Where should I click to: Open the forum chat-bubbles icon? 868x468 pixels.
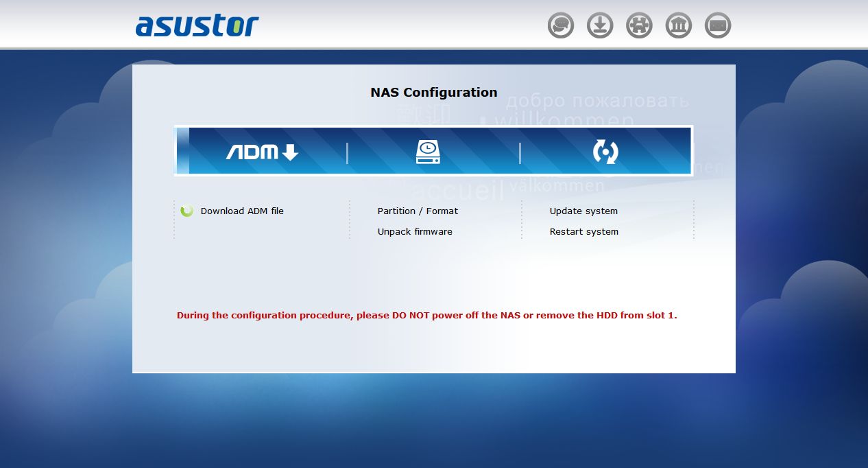[x=561, y=26]
